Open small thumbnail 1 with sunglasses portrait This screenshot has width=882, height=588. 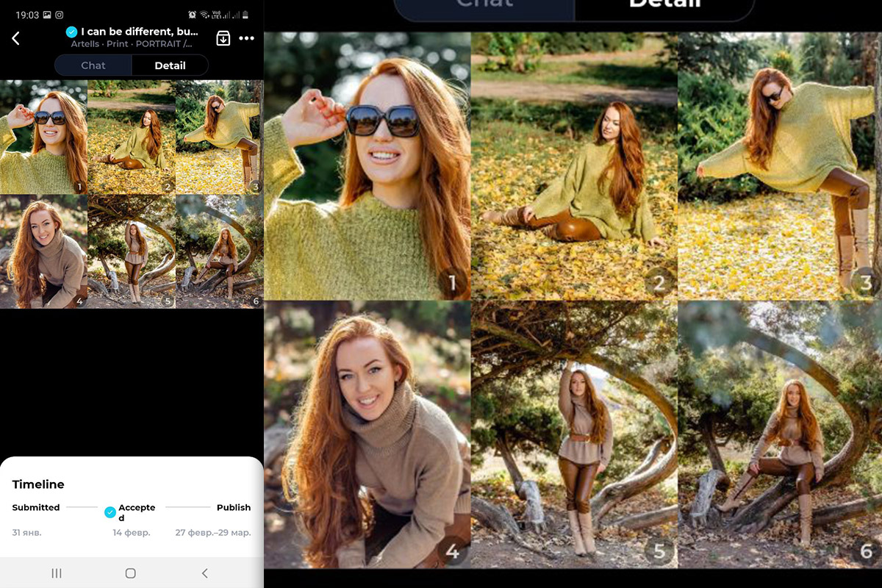(x=43, y=137)
